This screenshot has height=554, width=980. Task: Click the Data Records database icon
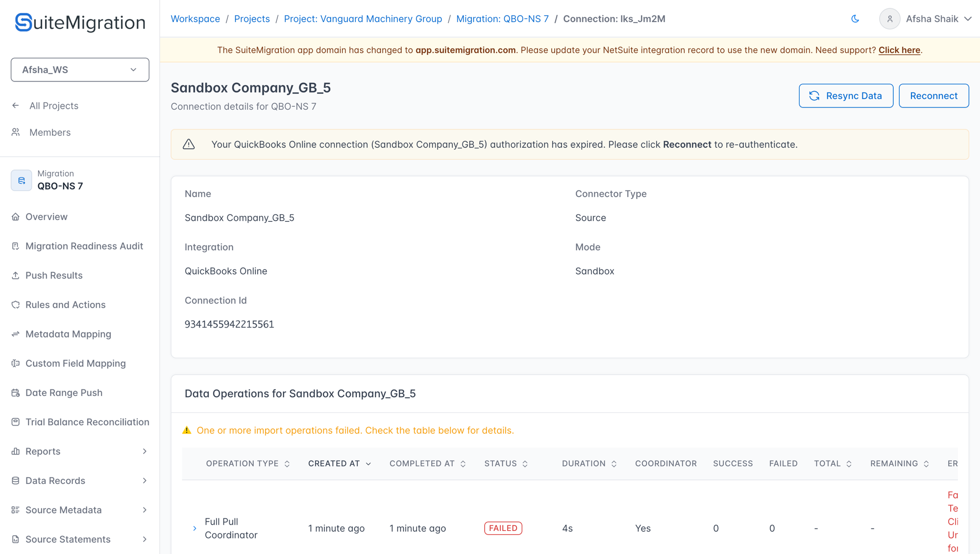16,481
